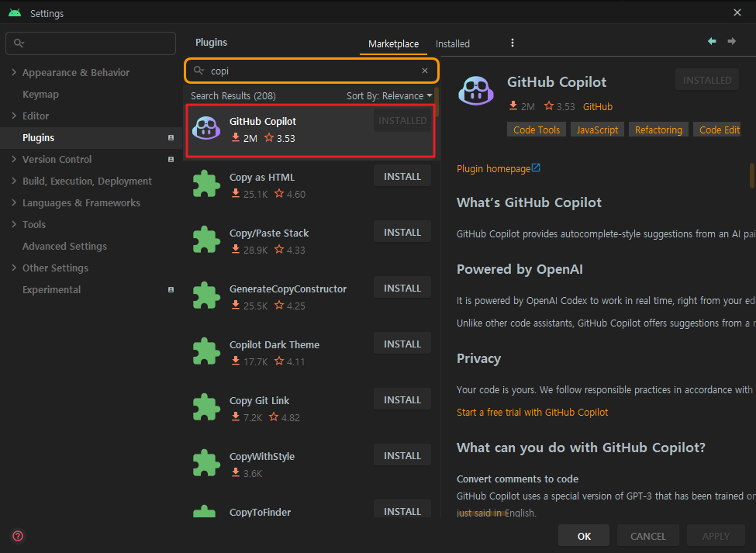
Task: Focus the settings search field
Action: click(x=91, y=43)
